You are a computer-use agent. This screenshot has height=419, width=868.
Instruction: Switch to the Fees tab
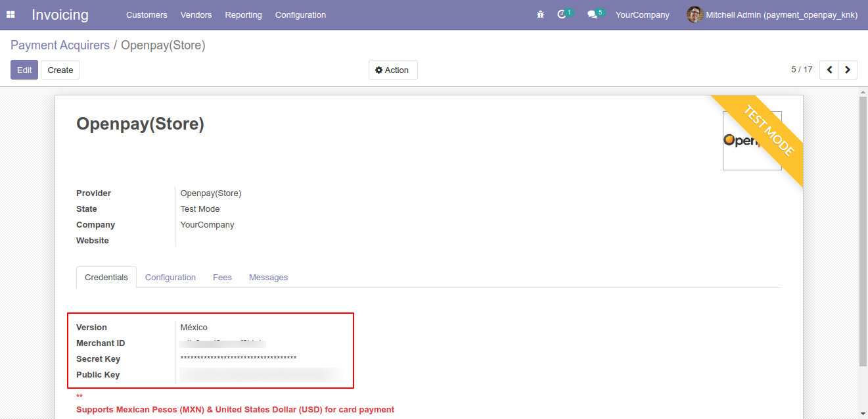click(222, 277)
